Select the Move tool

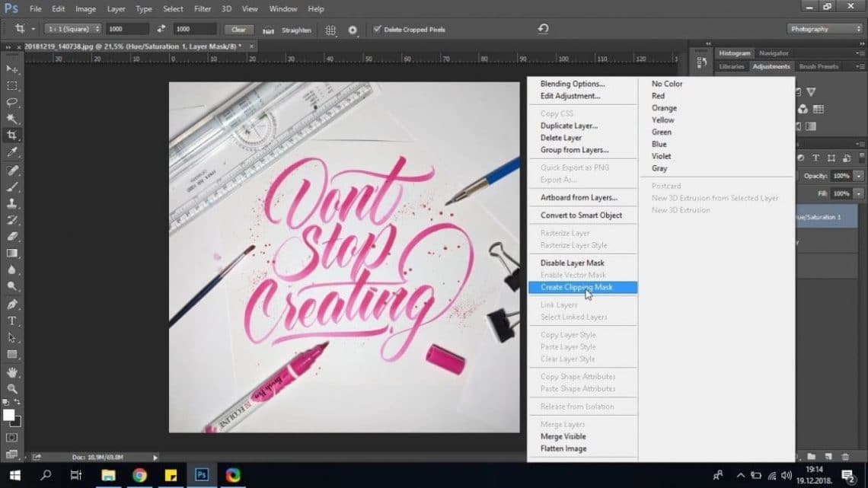[12, 69]
